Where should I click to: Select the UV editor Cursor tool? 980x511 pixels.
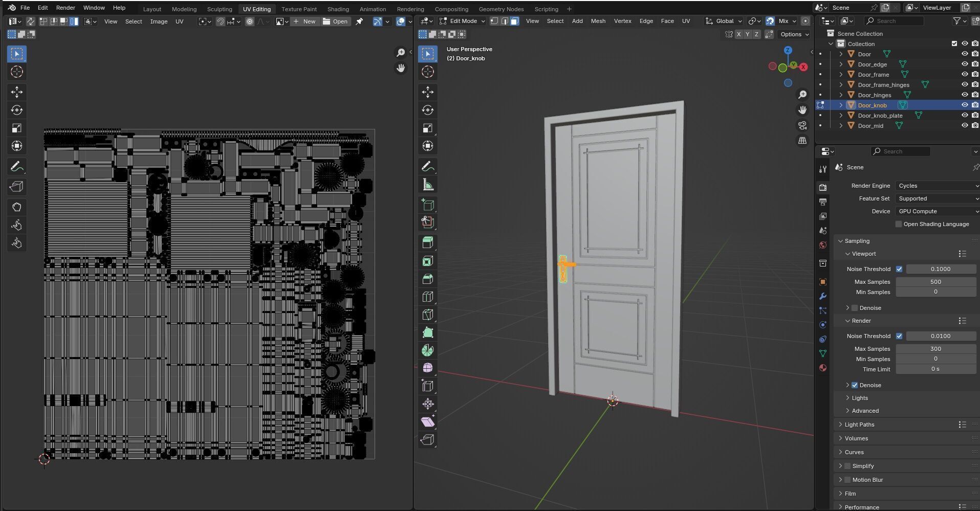pyautogui.click(x=17, y=72)
